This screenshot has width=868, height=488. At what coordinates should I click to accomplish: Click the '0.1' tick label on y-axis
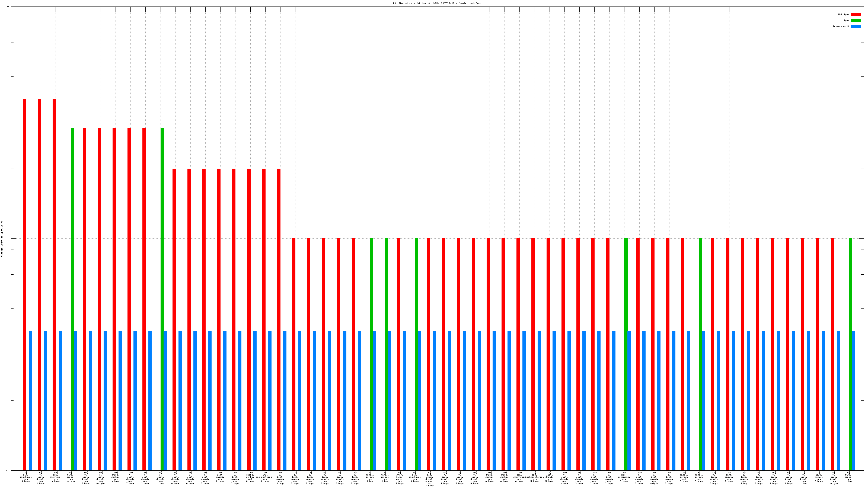pos(8,470)
